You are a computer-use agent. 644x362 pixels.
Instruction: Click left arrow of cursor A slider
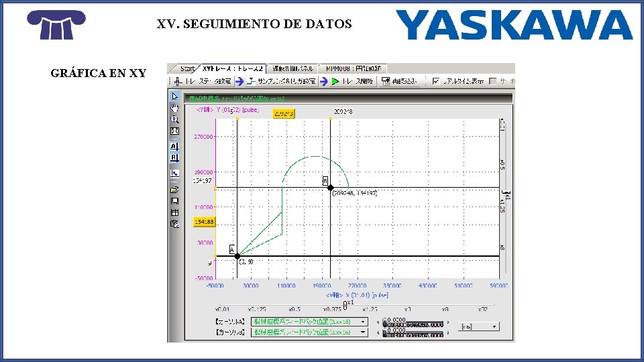click(x=378, y=322)
